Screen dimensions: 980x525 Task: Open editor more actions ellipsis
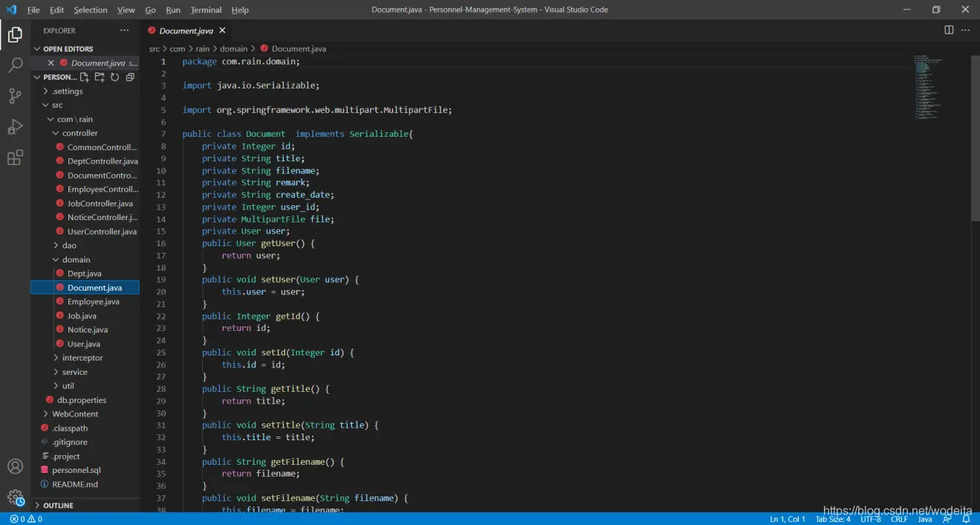[x=966, y=30]
